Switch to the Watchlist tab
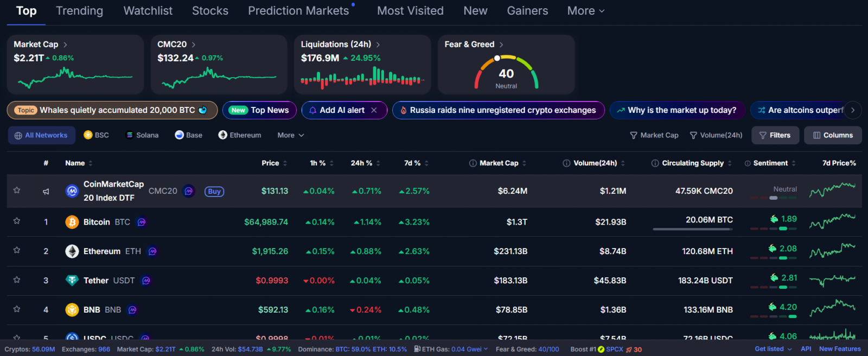The width and height of the screenshot is (868, 356). [148, 11]
